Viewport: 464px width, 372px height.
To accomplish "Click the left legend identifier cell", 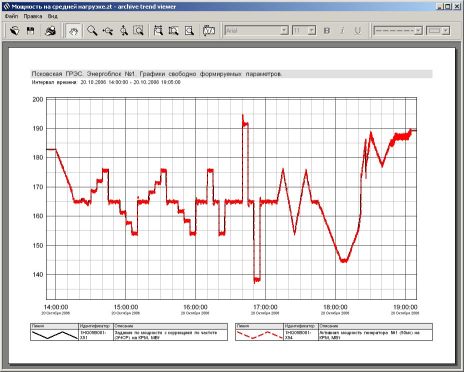I will (x=96, y=335).
